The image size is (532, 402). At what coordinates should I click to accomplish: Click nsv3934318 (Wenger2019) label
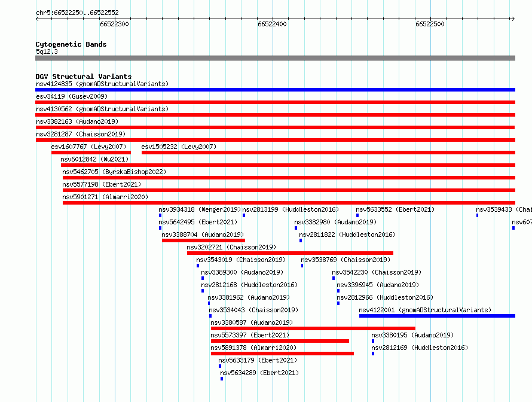[x=200, y=209]
